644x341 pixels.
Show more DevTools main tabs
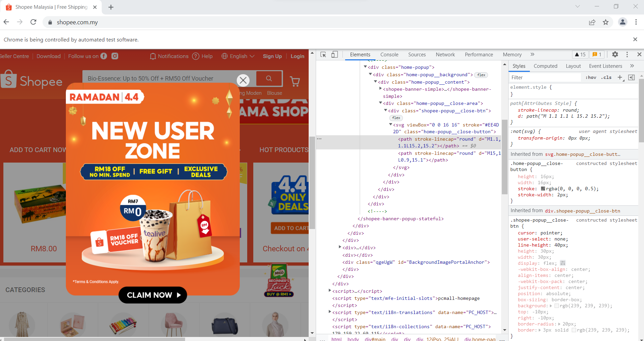click(533, 54)
